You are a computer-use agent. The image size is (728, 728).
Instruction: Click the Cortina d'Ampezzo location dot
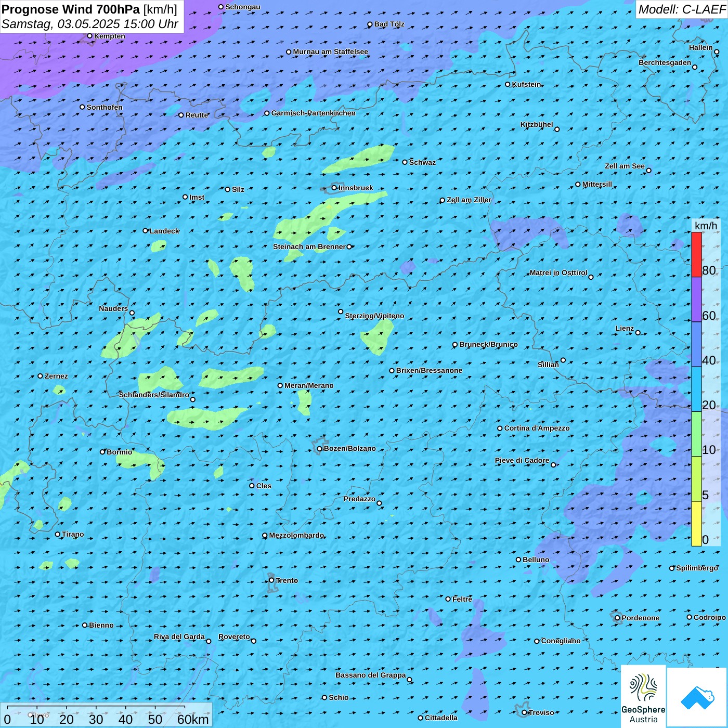pos(500,428)
